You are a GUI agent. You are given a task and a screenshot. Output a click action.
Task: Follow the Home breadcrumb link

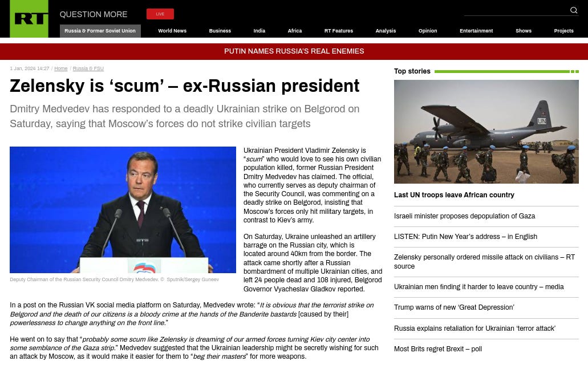pyautogui.click(x=61, y=68)
